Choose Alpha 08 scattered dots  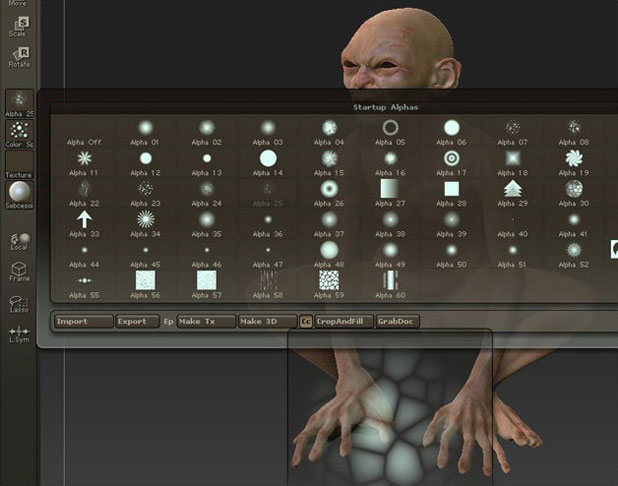click(x=573, y=133)
